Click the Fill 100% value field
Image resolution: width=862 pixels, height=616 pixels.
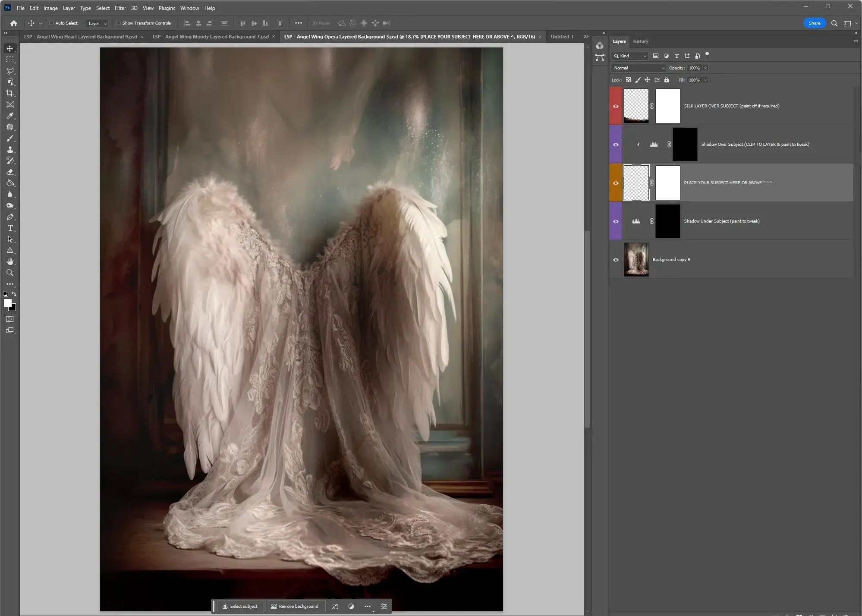(x=694, y=80)
